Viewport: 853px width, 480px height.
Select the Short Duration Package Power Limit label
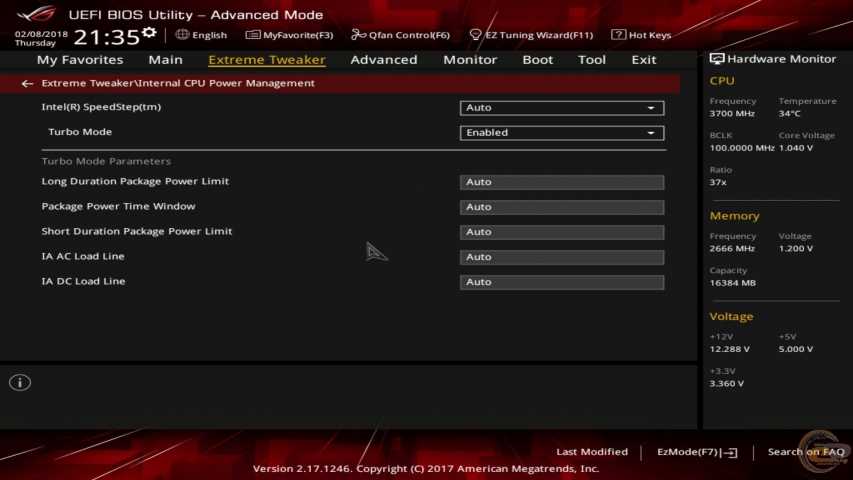click(x=137, y=231)
